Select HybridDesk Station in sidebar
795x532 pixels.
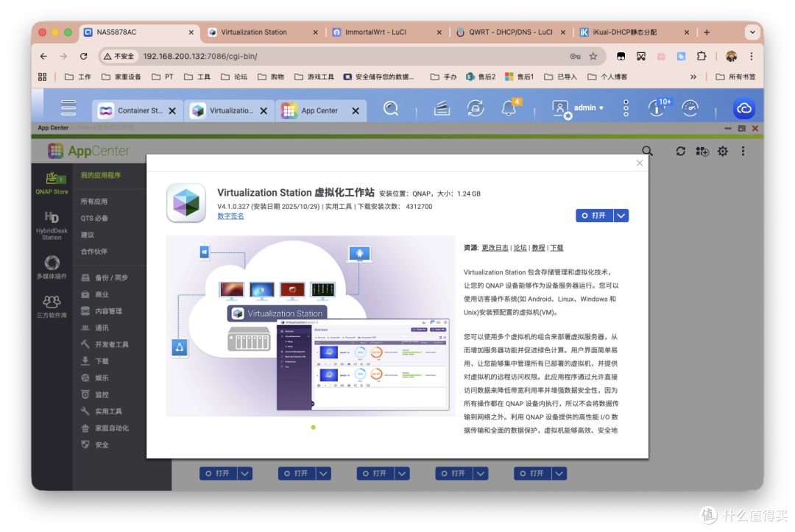tap(52, 225)
